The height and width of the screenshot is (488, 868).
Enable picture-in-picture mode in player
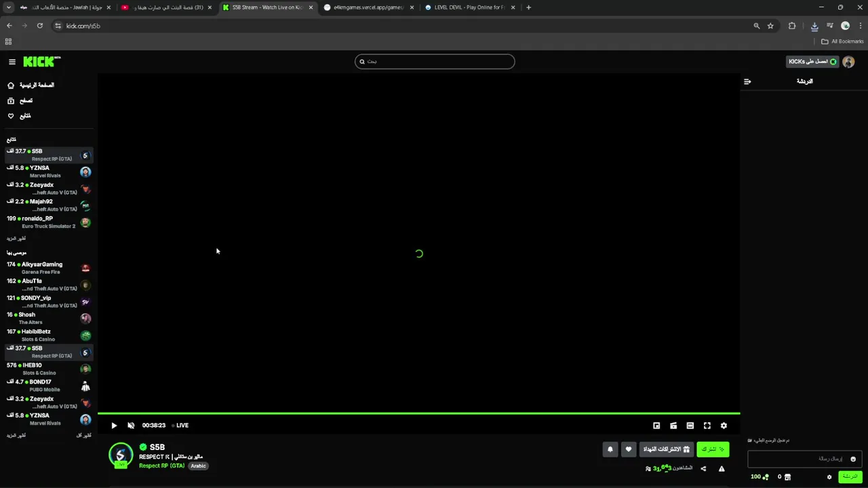656,426
